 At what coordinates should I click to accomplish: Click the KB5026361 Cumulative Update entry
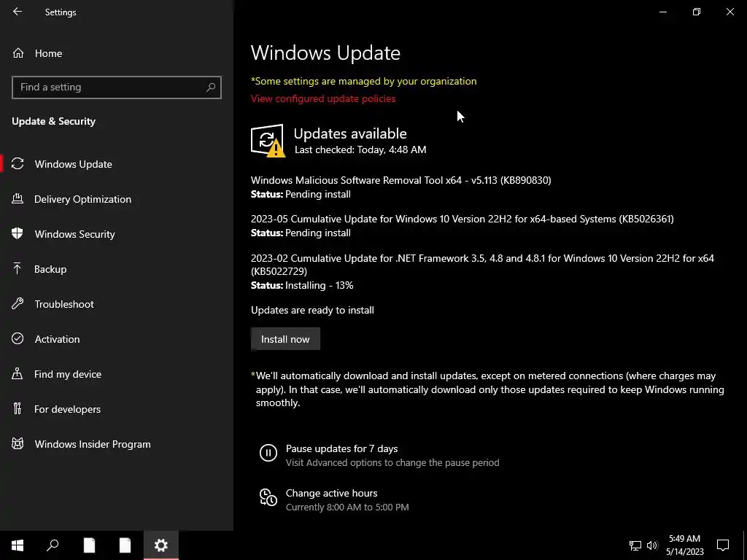462,219
